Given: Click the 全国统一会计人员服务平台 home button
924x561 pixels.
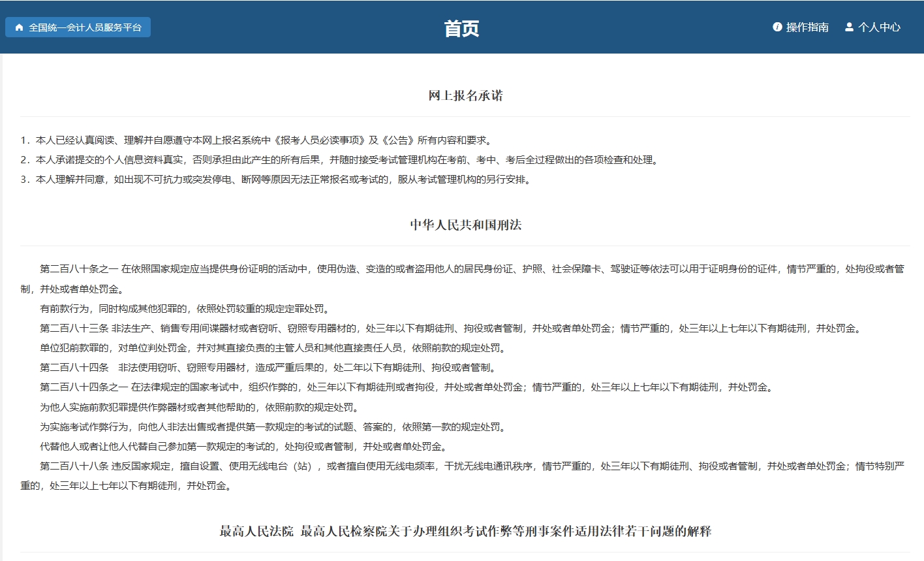Looking at the screenshot, I should click(77, 27).
